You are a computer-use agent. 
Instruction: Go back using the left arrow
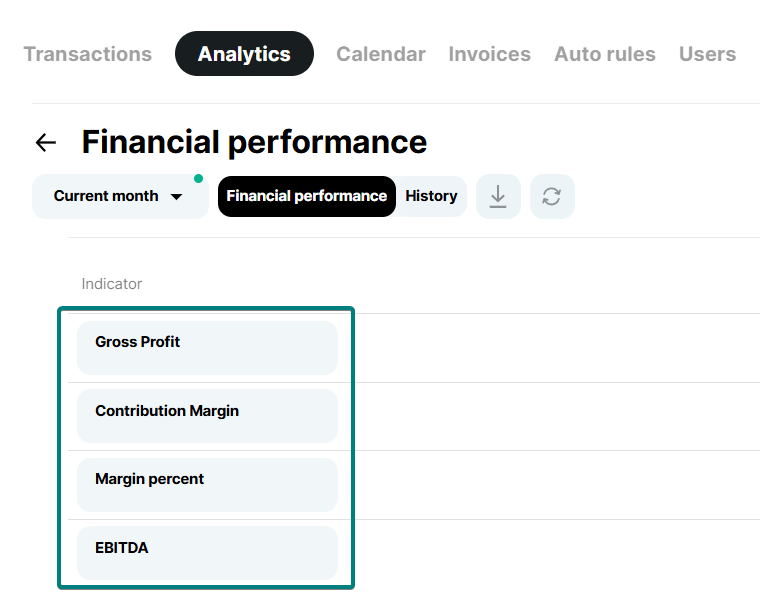coord(45,143)
